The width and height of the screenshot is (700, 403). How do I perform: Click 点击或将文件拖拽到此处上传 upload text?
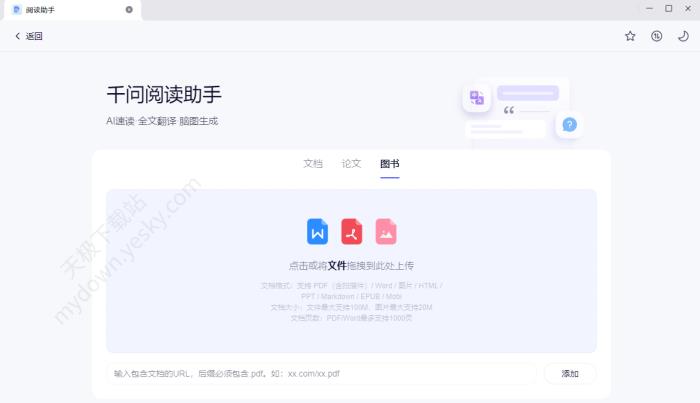(x=351, y=266)
